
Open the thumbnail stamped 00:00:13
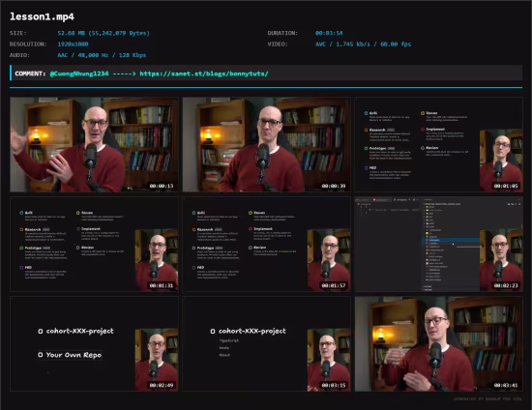click(x=94, y=145)
